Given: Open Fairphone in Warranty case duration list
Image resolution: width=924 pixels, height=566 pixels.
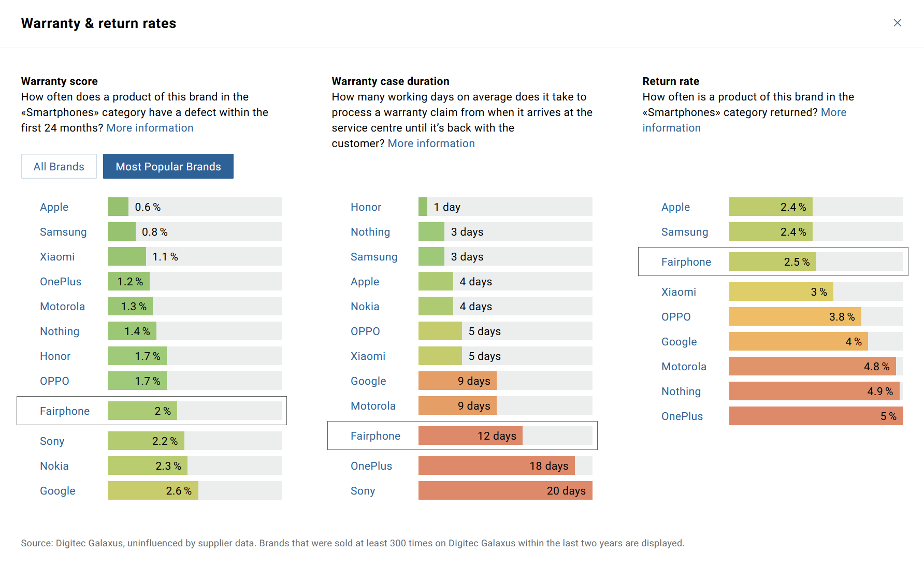Looking at the screenshot, I should tap(376, 436).
